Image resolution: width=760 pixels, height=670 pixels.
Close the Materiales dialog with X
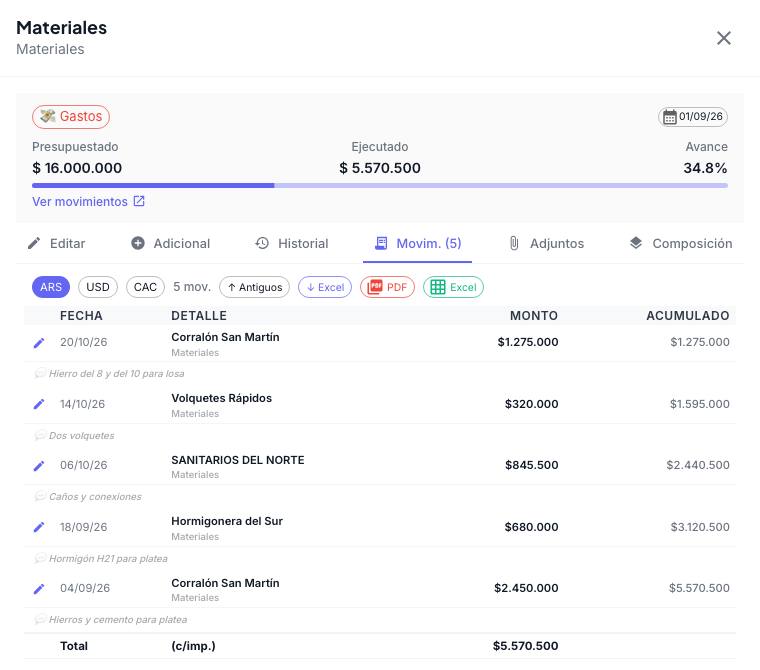click(723, 38)
